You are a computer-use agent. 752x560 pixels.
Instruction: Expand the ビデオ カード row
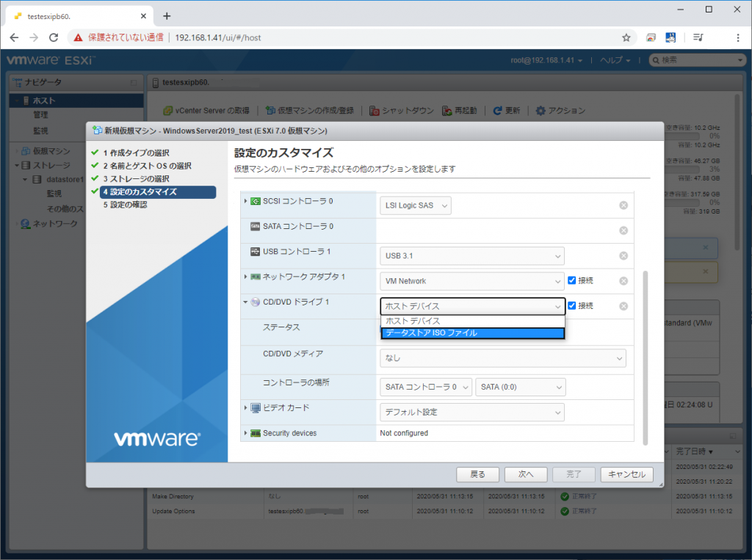pyautogui.click(x=245, y=407)
